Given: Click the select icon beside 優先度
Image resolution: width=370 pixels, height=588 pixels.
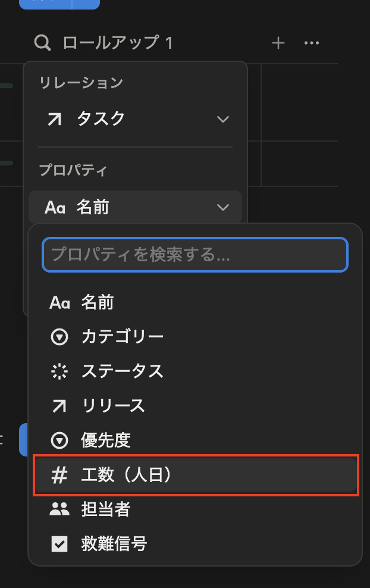Looking at the screenshot, I should 59,440.
